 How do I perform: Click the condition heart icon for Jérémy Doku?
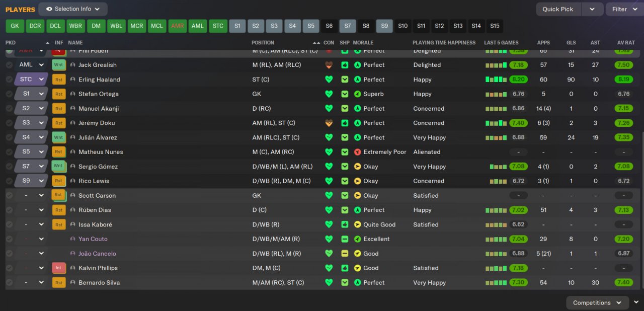coord(329,123)
